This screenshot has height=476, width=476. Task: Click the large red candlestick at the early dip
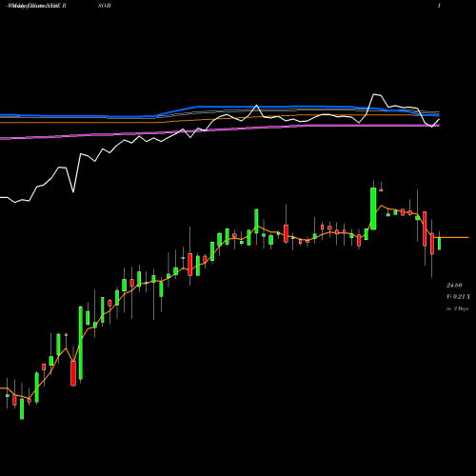[x=73, y=373]
